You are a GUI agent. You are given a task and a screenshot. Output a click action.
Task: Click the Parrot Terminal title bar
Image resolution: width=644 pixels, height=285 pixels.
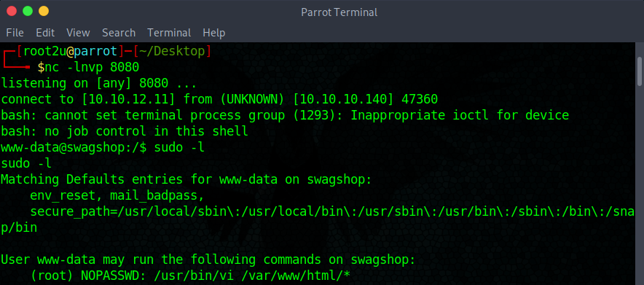(x=339, y=12)
